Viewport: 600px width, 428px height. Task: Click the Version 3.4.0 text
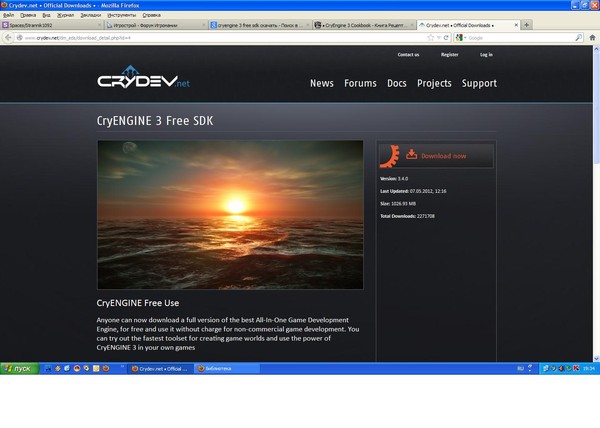394,179
